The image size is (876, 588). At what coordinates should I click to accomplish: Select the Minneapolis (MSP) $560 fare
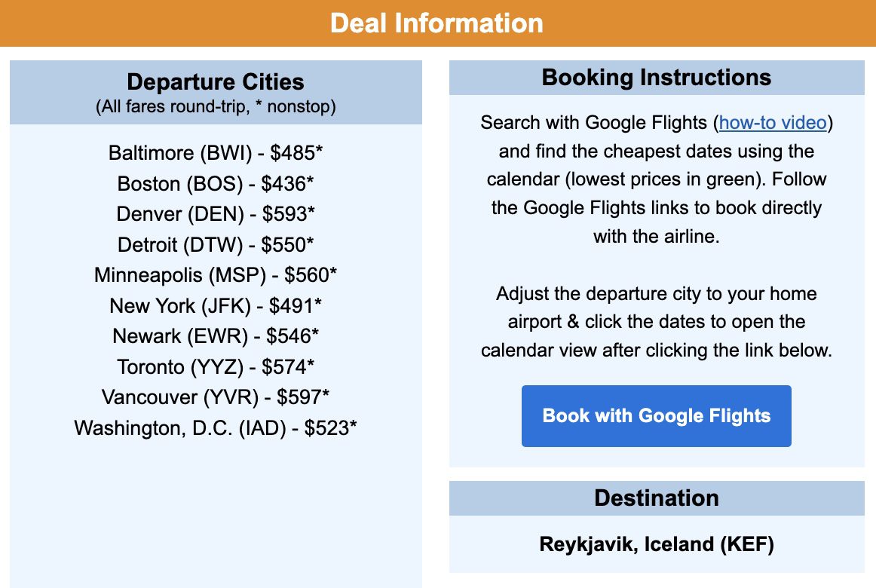tap(216, 275)
